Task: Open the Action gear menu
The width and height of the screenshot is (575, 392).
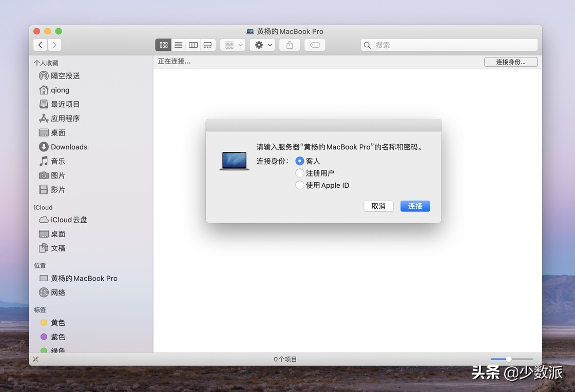Action: pos(262,45)
